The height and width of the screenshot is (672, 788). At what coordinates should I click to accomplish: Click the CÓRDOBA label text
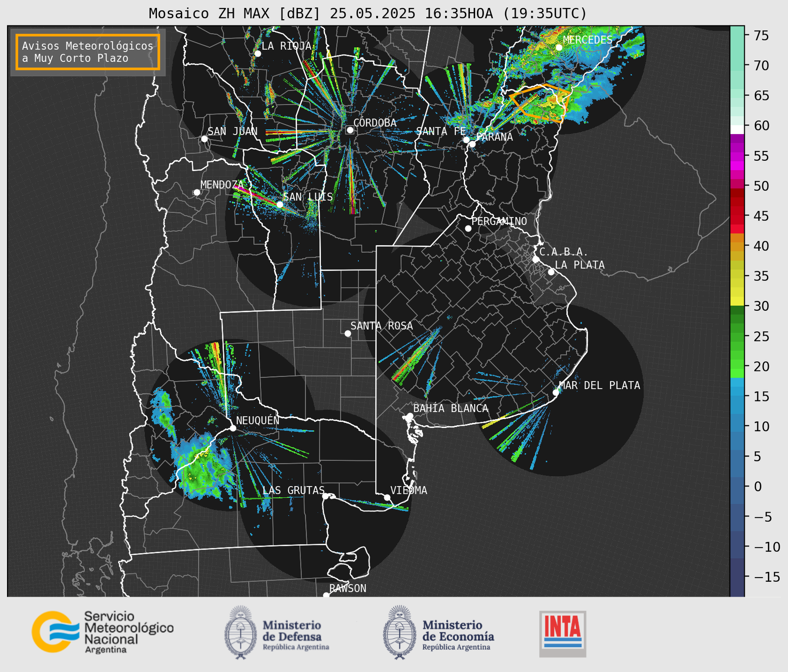coord(375,122)
